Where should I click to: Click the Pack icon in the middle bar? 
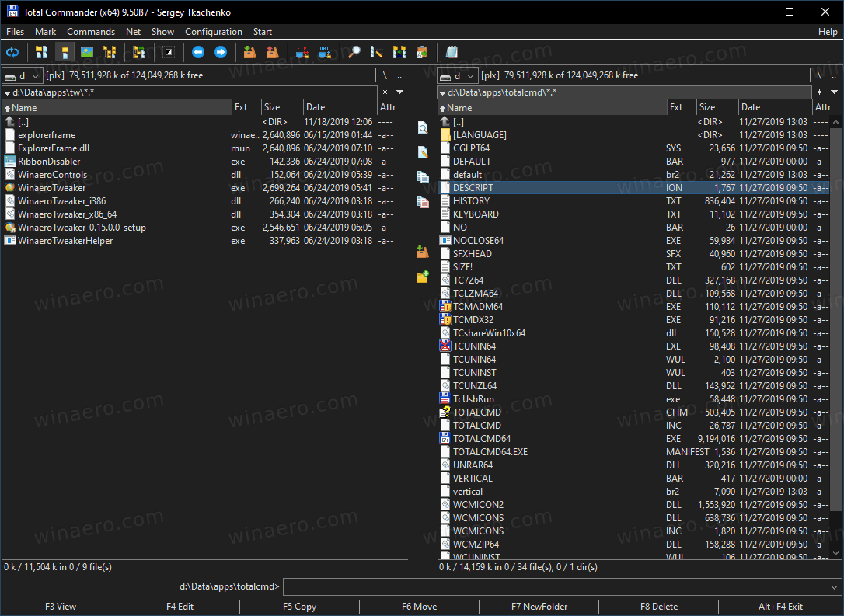click(x=423, y=251)
